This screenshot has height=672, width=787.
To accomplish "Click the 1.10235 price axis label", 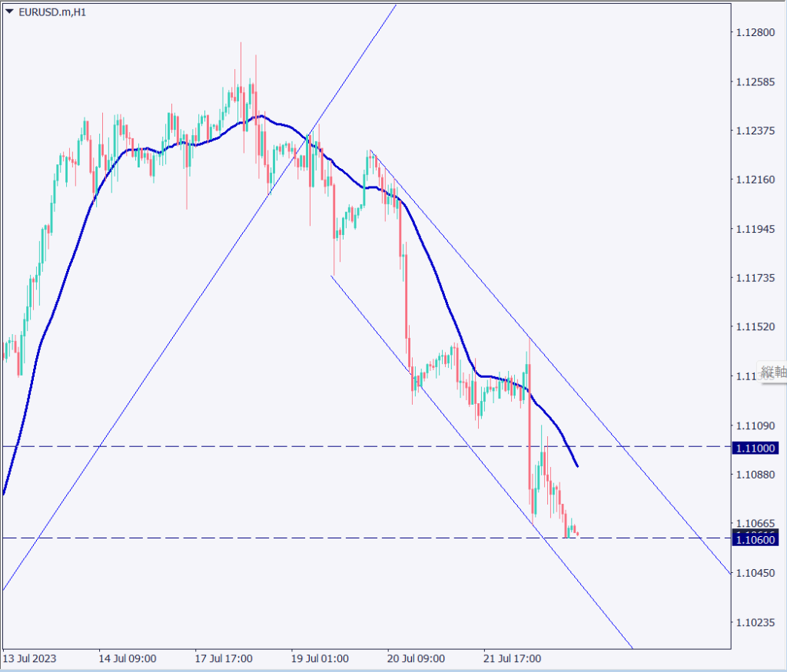I will tap(756, 623).
